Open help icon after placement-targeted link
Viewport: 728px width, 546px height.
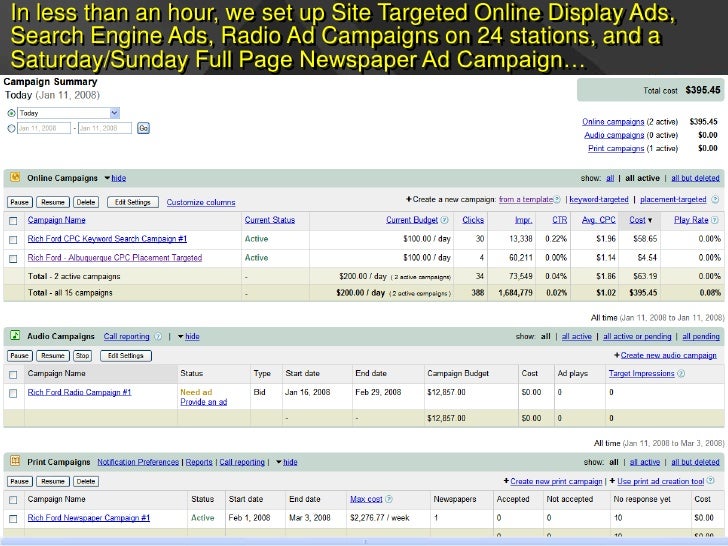pyautogui.click(x=715, y=200)
